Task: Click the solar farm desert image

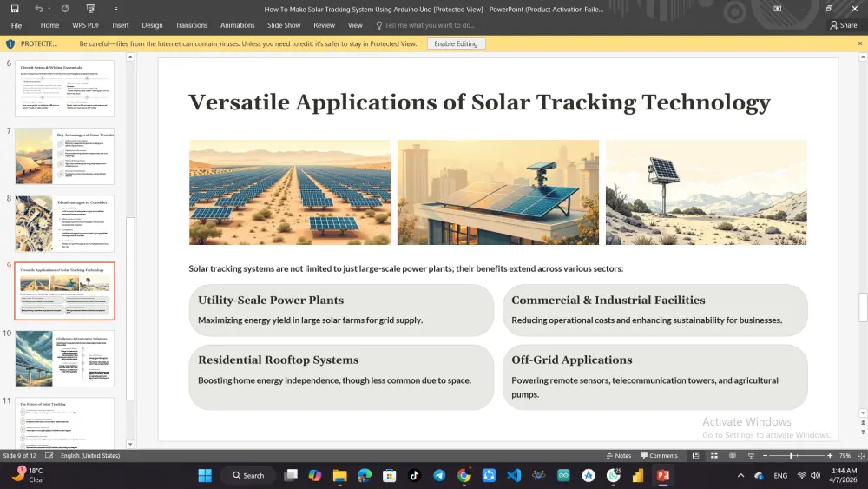Action: pyautogui.click(x=290, y=192)
